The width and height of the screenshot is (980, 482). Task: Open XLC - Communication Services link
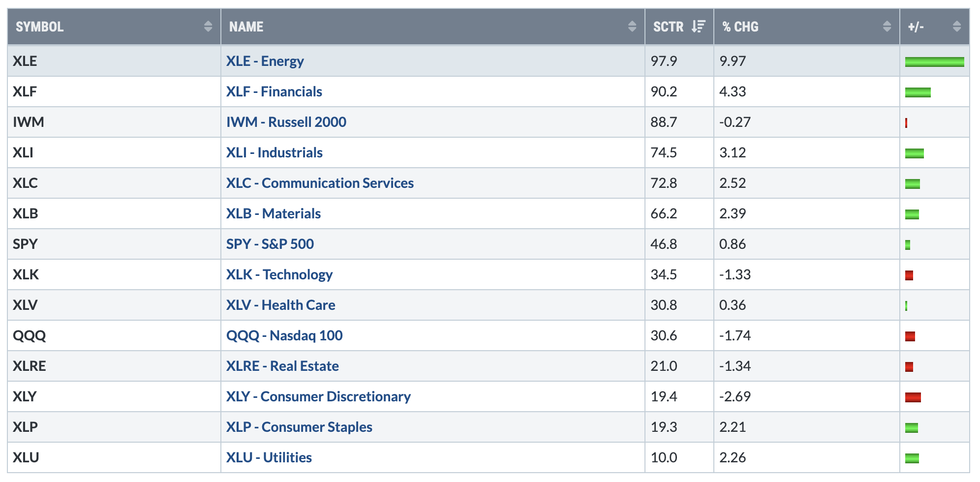(x=320, y=183)
